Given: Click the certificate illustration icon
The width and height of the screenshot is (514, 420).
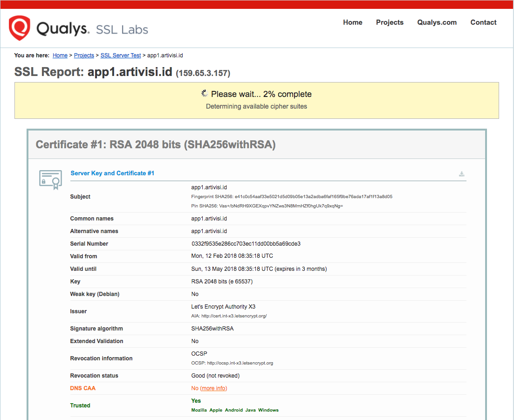Looking at the screenshot, I should pos(50,179).
